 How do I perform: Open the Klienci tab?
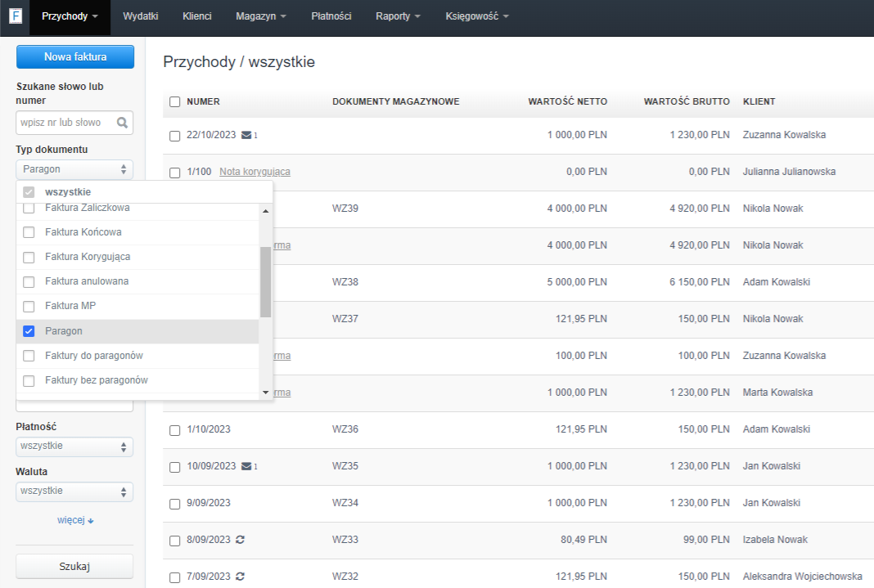[x=196, y=16]
